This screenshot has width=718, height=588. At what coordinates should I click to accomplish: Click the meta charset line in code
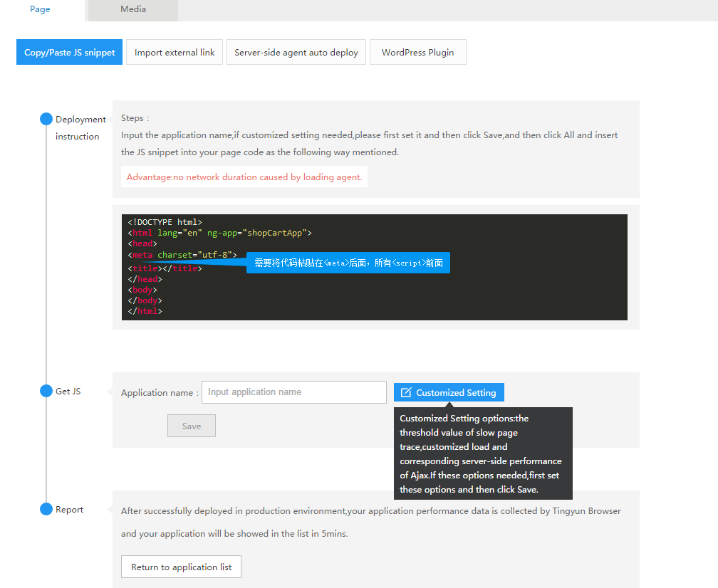(182, 254)
